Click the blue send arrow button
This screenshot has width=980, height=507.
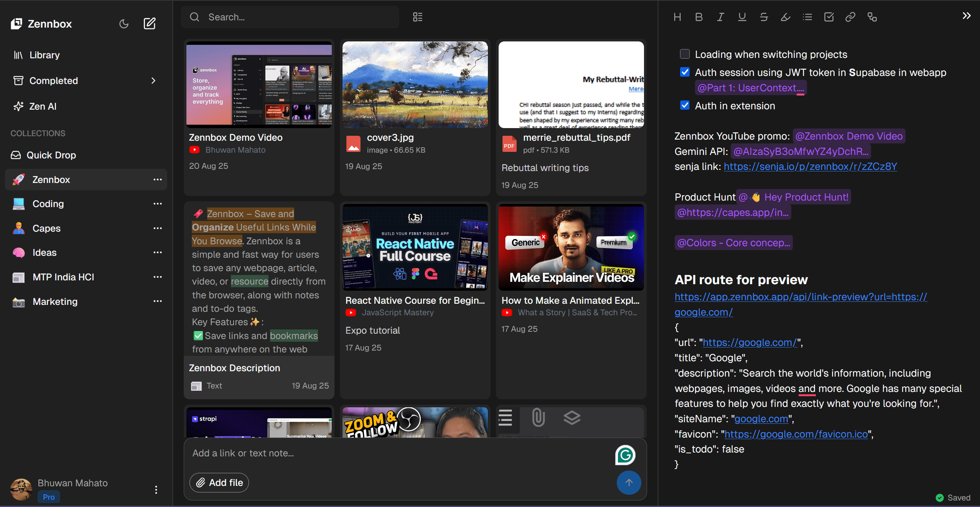coord(629,482)
